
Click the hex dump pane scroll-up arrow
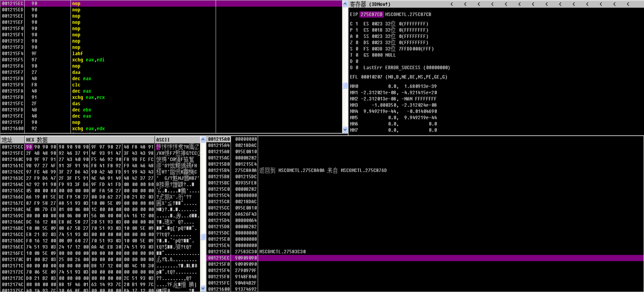point(203,139)
